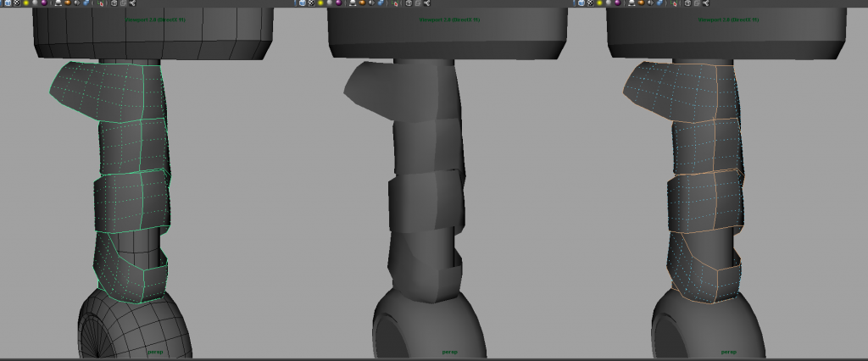
Task: Click the 'persp' camera label, middle panel
Action: click(x=450, y=353)
